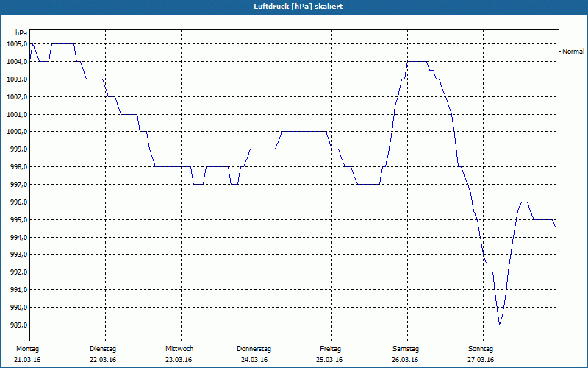The image size is (588, 368).
Task: Click the gap in the pressure curve on Sunday
Action: point(490,267)
